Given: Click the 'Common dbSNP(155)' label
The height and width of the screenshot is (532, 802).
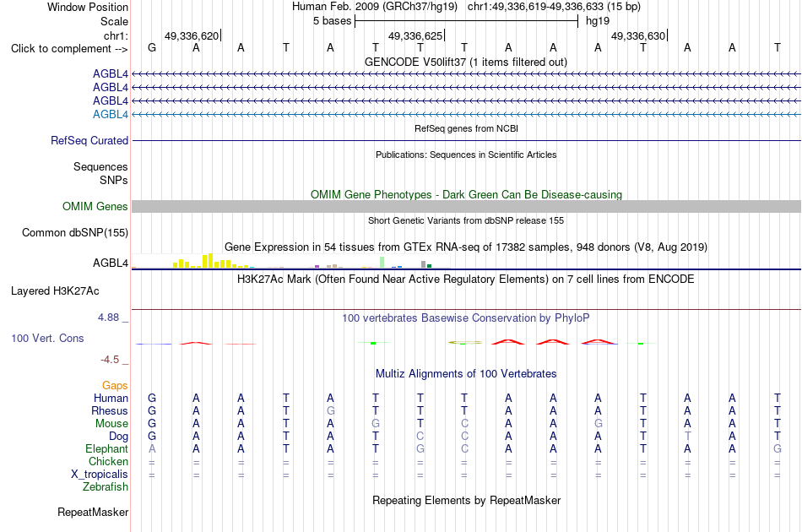Looking at the screenshot, I should point(74,233).
